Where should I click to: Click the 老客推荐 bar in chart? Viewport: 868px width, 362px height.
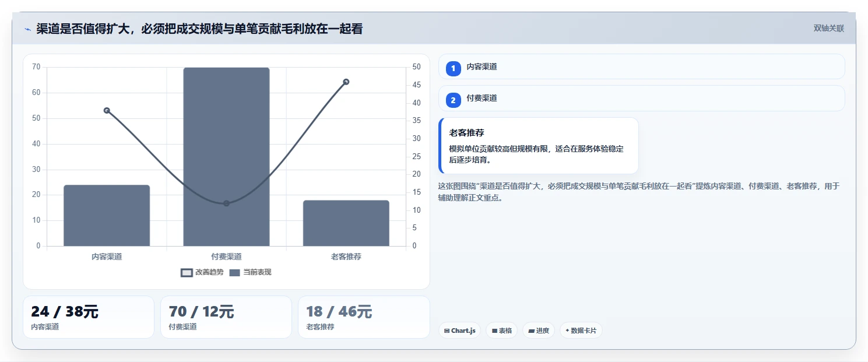pyautogui.click(x=346, y=223)
